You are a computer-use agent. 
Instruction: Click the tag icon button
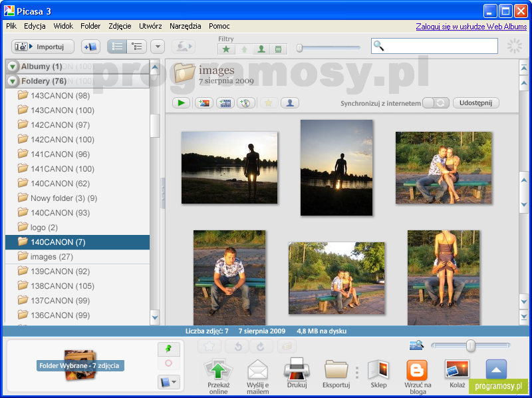[287, 346]
